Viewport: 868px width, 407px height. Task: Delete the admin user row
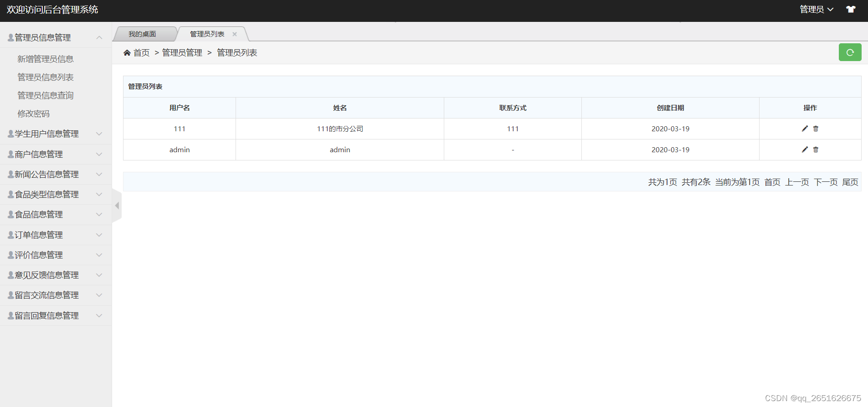point(816,149)
